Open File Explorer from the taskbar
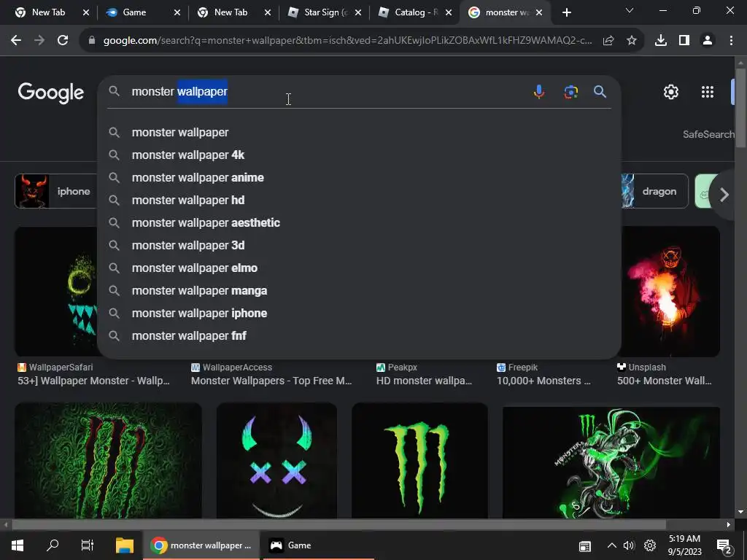 [125, 545]
